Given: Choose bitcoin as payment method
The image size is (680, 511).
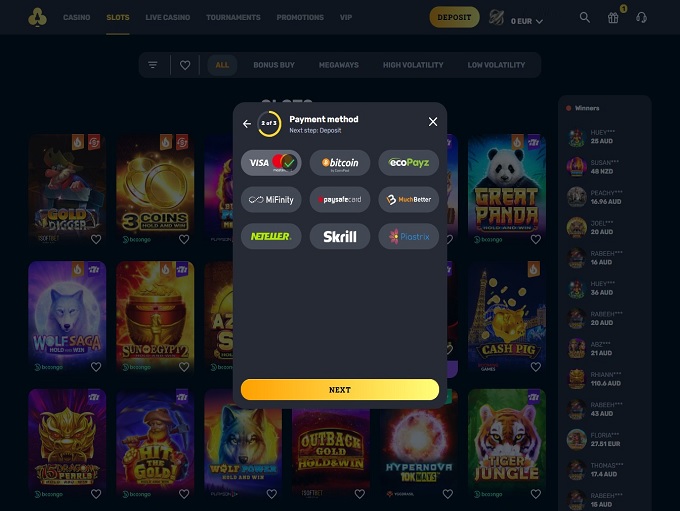Looking at the screenshot, I should click(340, 163).
